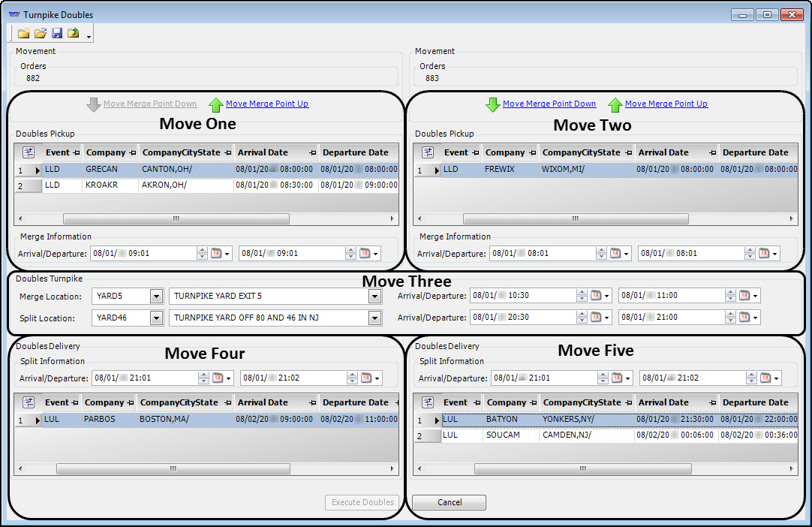This screenshot has height=527, width=812.
Task: Select the PARBOS row in Move Four
Action: click(206, 419)
